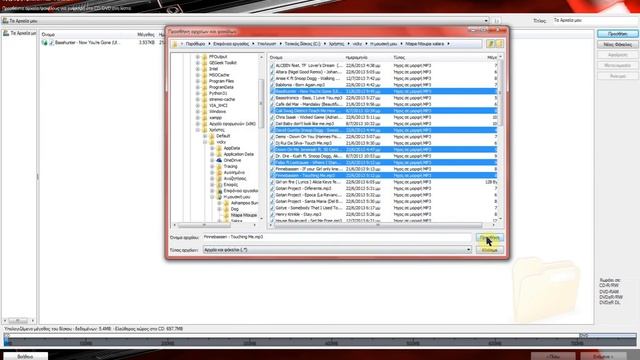Select the Application Data folder icon
Viewport: 640px width, 360px height.
(x=219, y=154)
